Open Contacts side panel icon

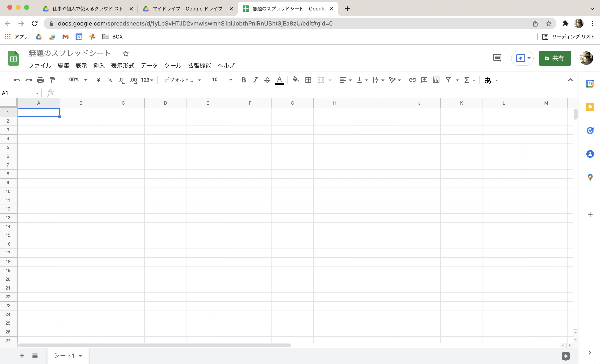click(590, 154)
